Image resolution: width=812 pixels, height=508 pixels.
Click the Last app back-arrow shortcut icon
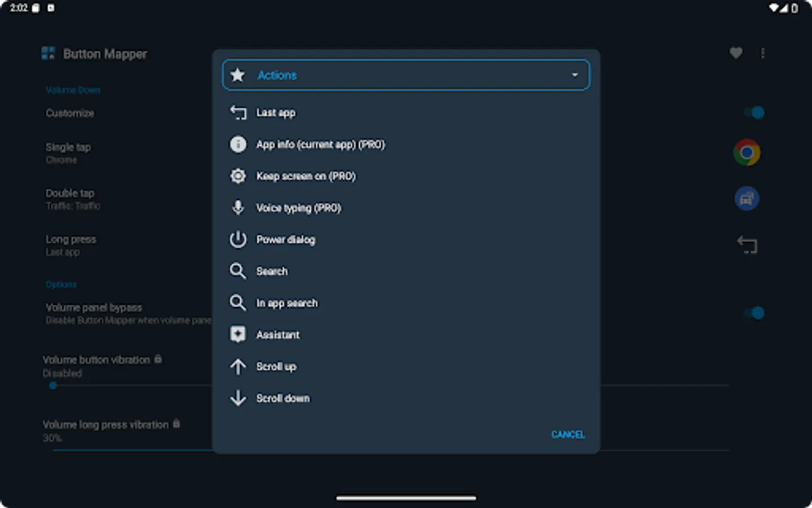748,244
